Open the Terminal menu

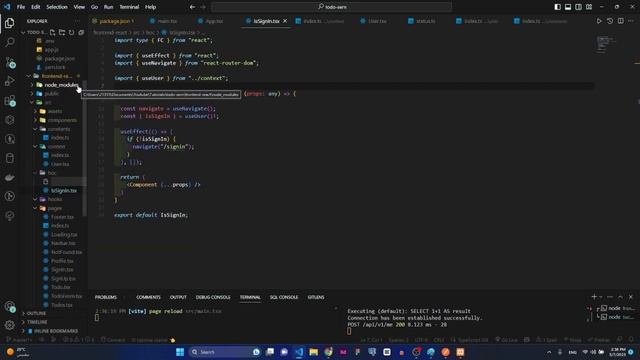pyautogui.click(x=129, y=7)
